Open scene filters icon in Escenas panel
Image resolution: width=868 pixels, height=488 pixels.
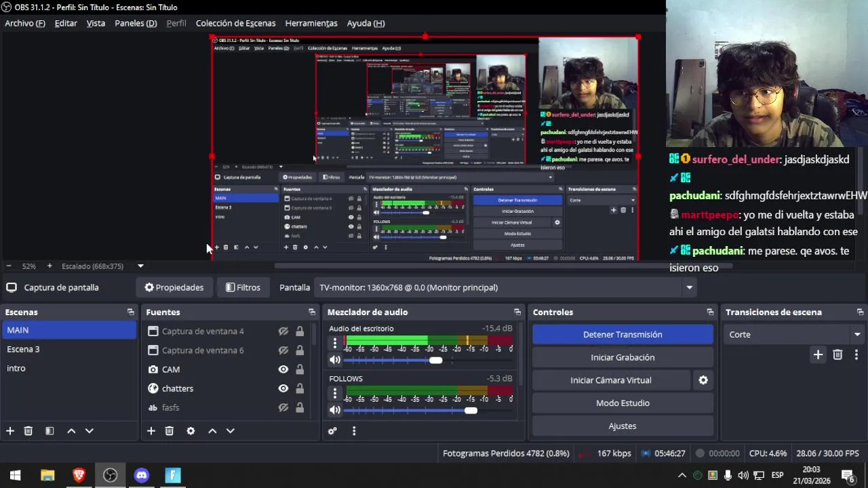pyautogui.click(x=50, y=431)
